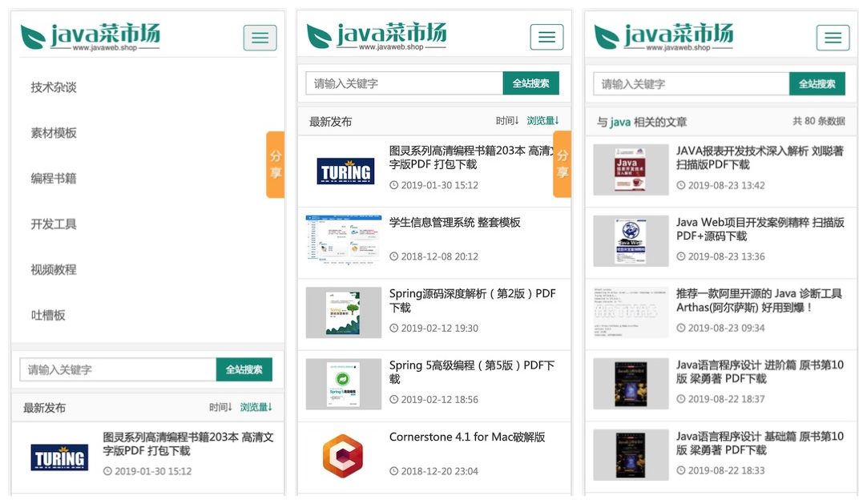The image size is (867, 504).
Task: Open TURING thumbnail in middle panel
Action: (x=345, y=171)
